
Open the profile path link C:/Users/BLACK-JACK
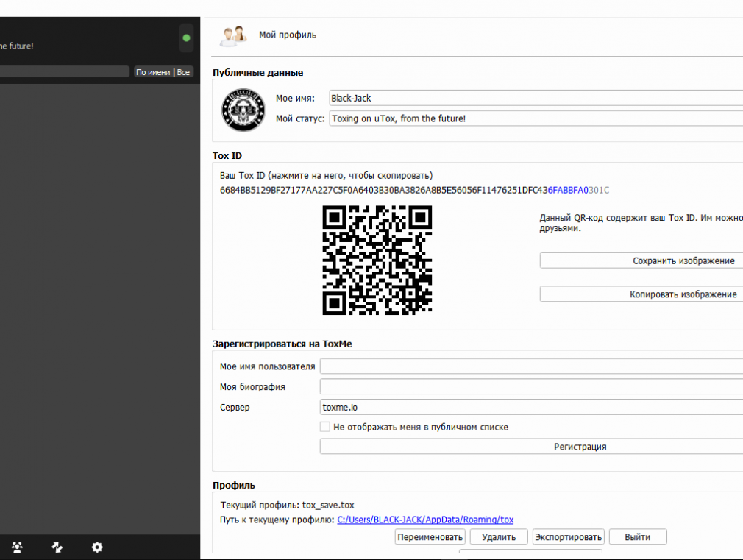[x=425, y=520]
